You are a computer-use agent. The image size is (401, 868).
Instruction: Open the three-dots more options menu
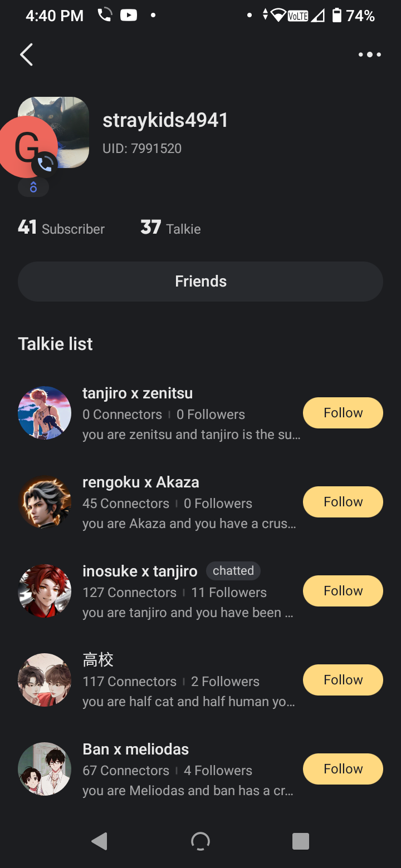[x=369, y=55]
